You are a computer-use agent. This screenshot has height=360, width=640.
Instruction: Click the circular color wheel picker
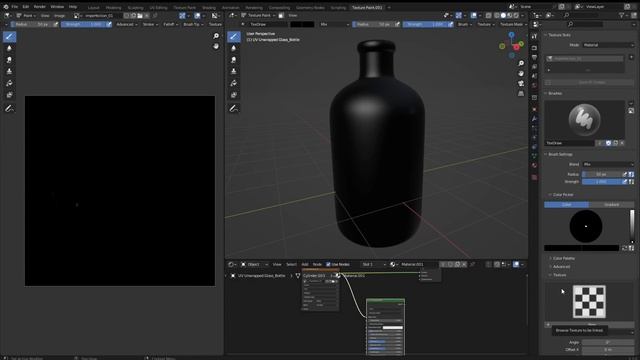pos(586,226)
